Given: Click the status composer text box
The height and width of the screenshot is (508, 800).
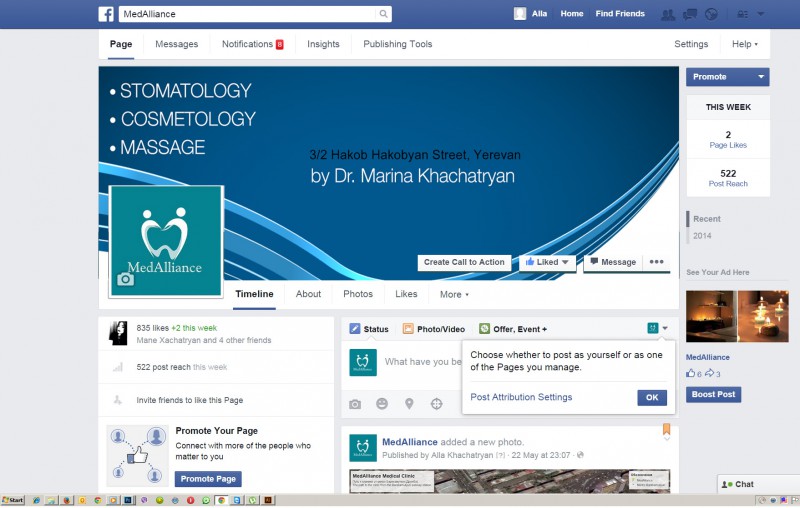Looking at the screenshot, I should tap(421, 362).
